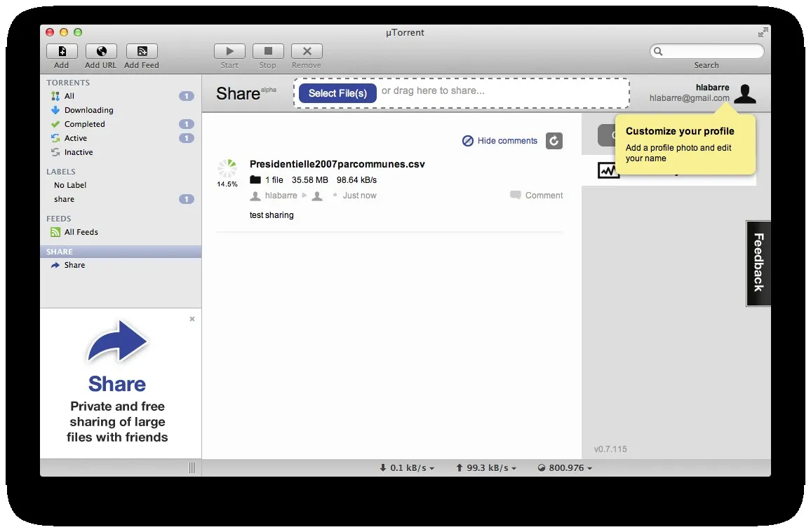Click the Add torrent toolbar icon
Screen dimensions: 811x532
pyautogui.click(x=62, y=51)
